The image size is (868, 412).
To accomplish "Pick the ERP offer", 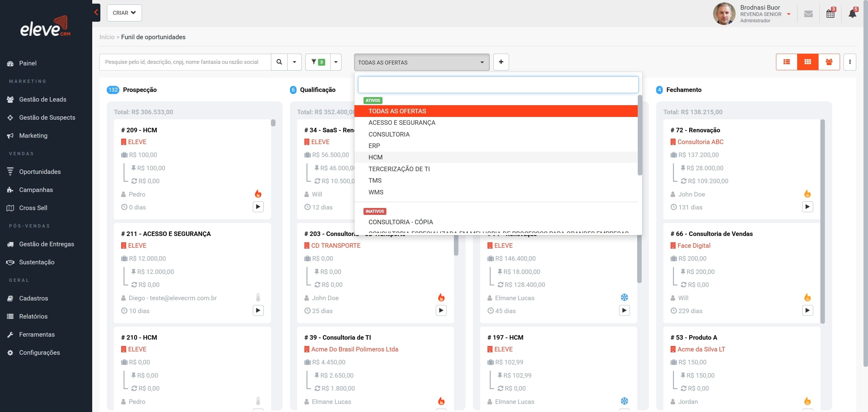I will tap(496, 146).
